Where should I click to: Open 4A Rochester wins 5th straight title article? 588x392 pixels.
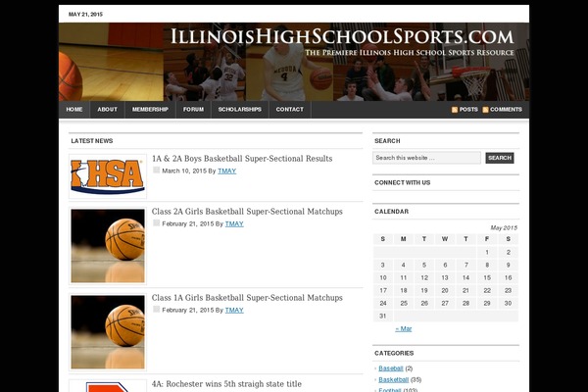[226, 384]
